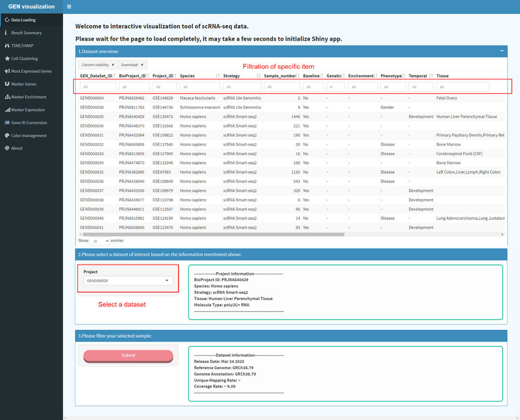Screen dimensions: 520x420
Task: Open the TSNE/UMAP page
Action: pos(31,46)
